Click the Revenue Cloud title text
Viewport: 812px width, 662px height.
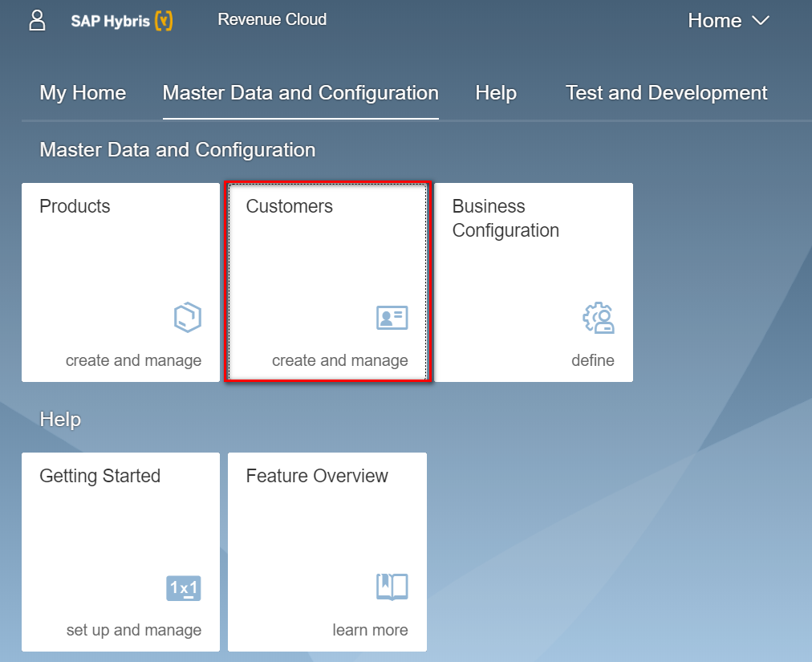point(272,19)
